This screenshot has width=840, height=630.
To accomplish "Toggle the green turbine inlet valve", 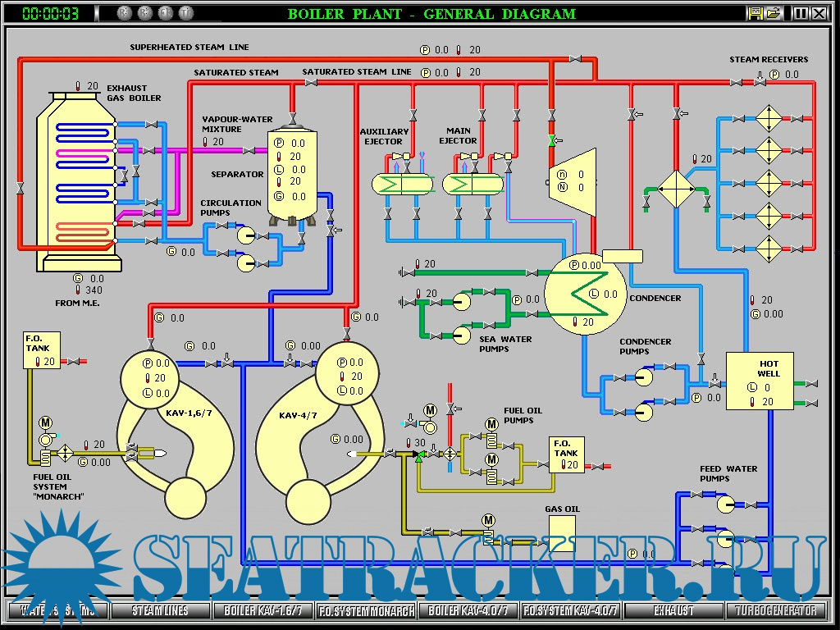I will click(x=552, y=141).
